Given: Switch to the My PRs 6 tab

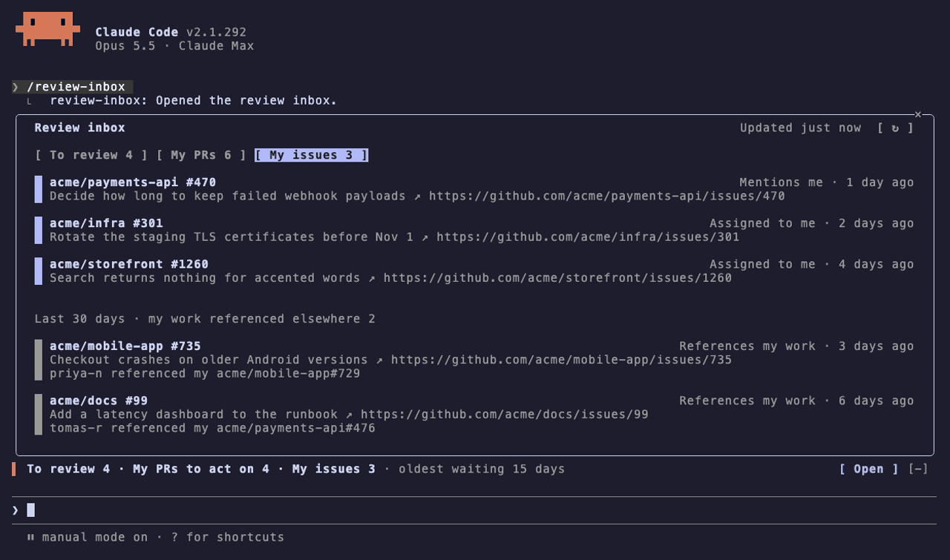Looking at the screenshot, I should point(201,155).
